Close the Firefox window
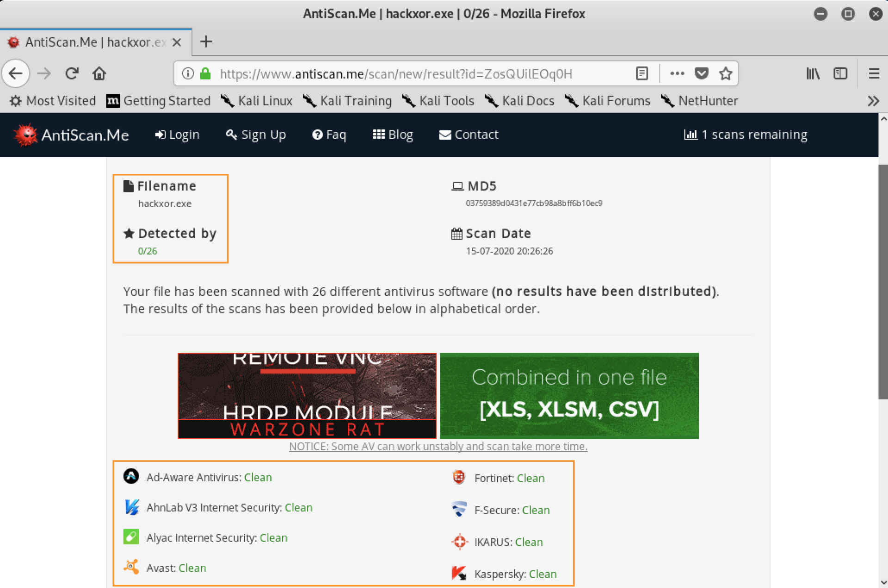Image resolution: width=888 pixels, height=588 pixels. pos(875,14)
